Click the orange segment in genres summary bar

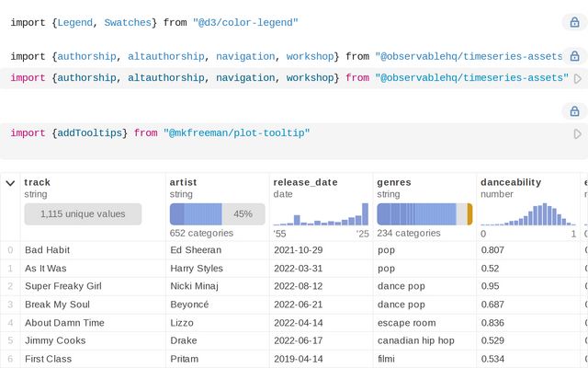[x=469, y=214]
